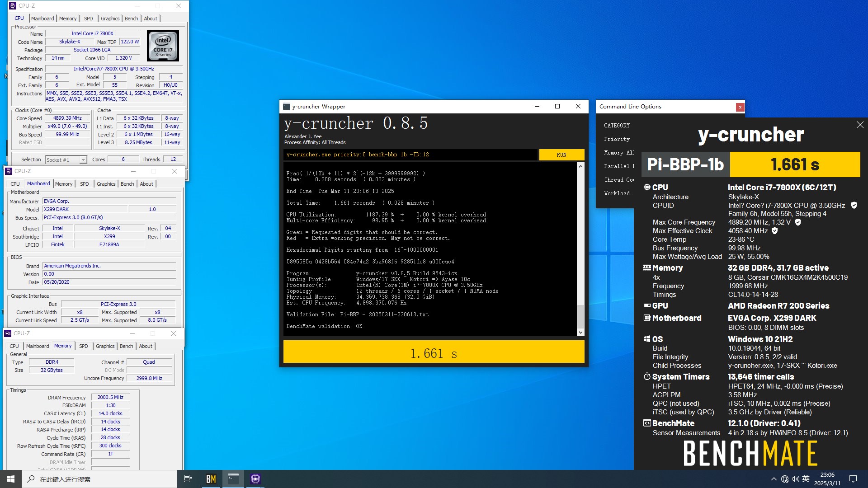Open the Socket #1 selection dropdown

point(66,160)
